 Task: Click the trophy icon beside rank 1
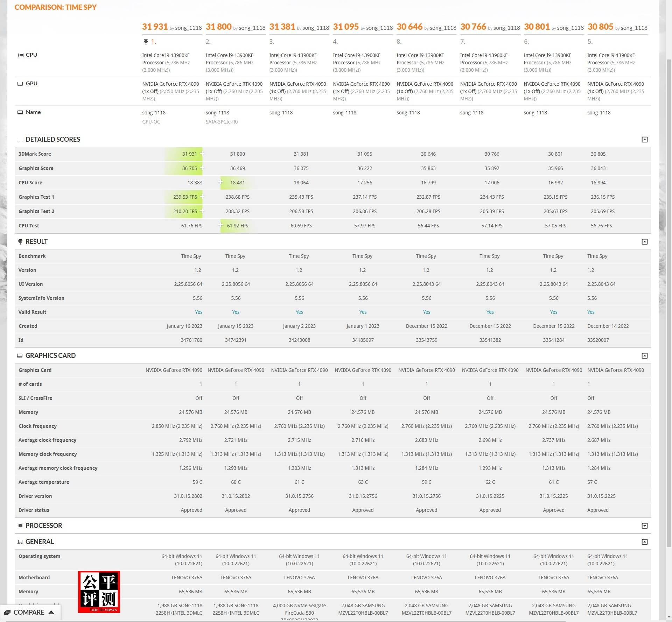146,42
